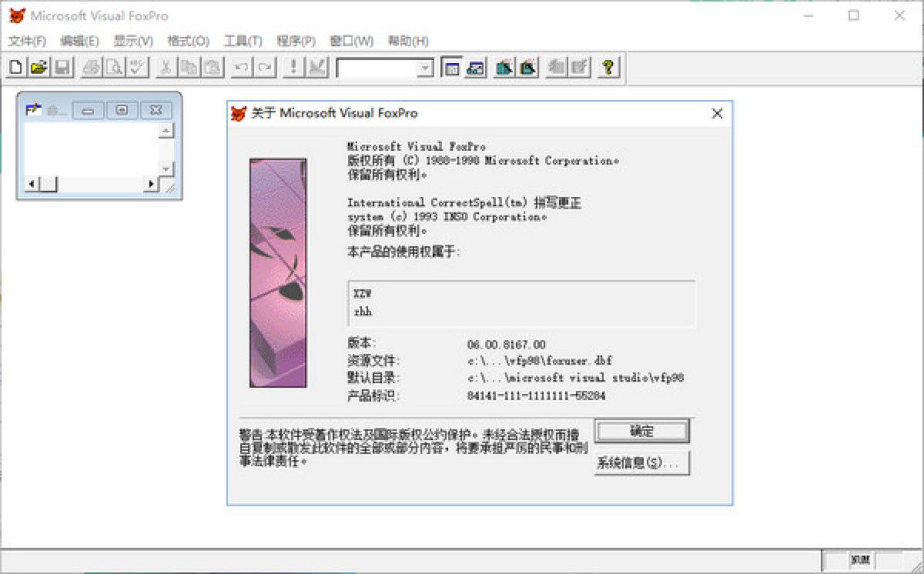Click the Open file folder icon
This screenshot has height=574, width=924.
coord(38,68)
